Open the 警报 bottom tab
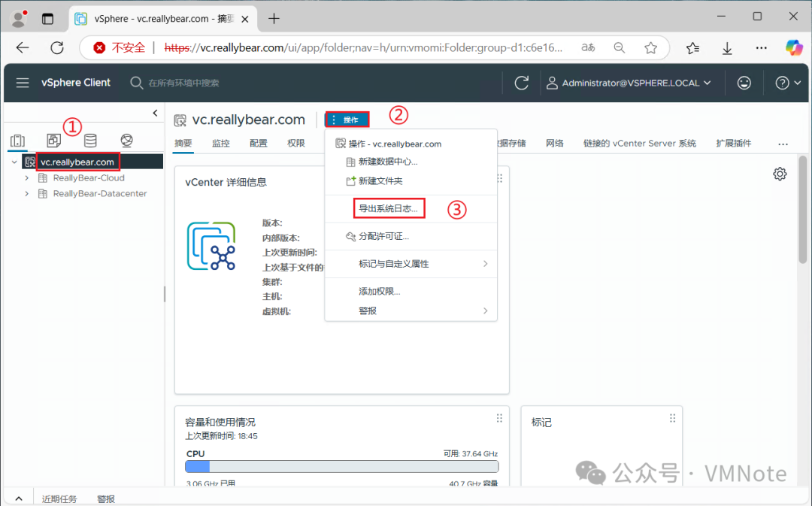Screen dimensions: 812x506 106,498
